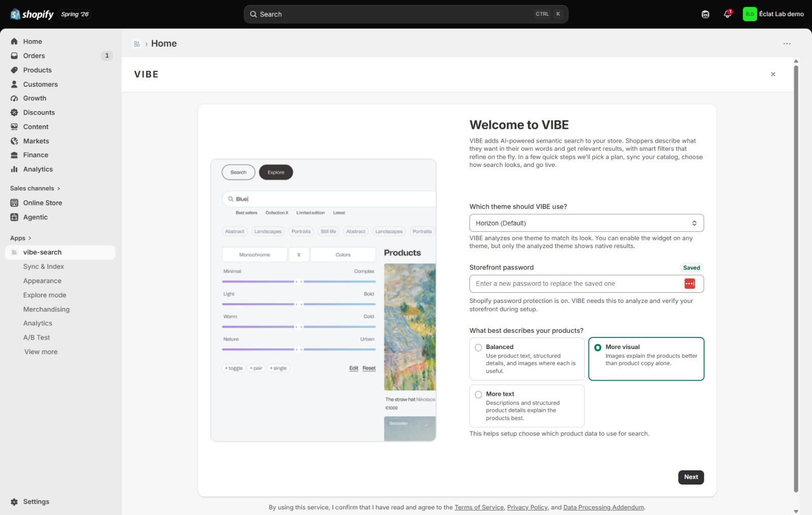Viewport: 812px width, 515px height.
Task: Click the Orders badge count 1
Action: coord(107,56)
